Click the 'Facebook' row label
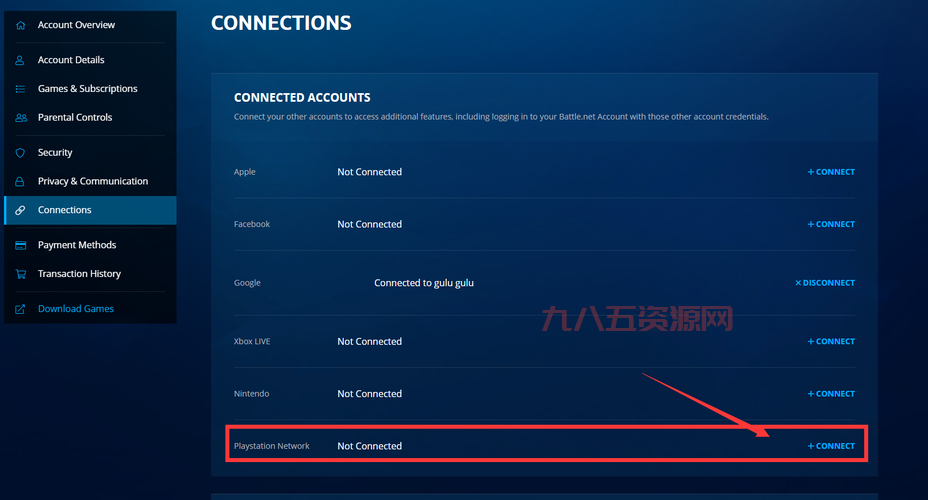928x500 pixels. coord(252,224)
